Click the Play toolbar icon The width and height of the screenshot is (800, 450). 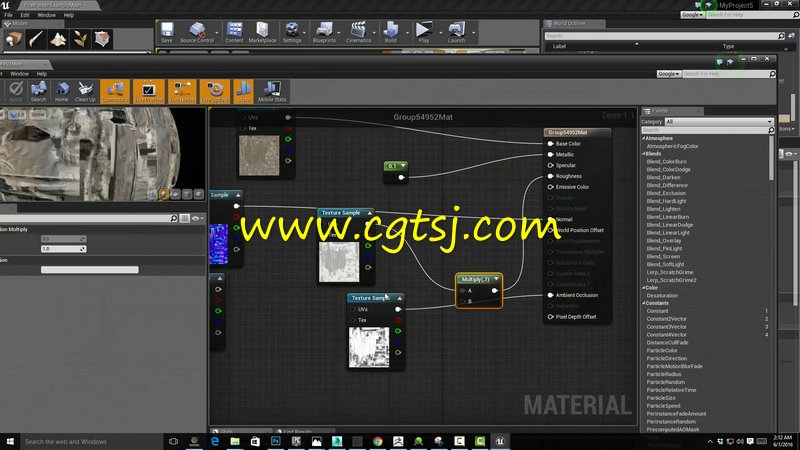(x=423, y=32)
